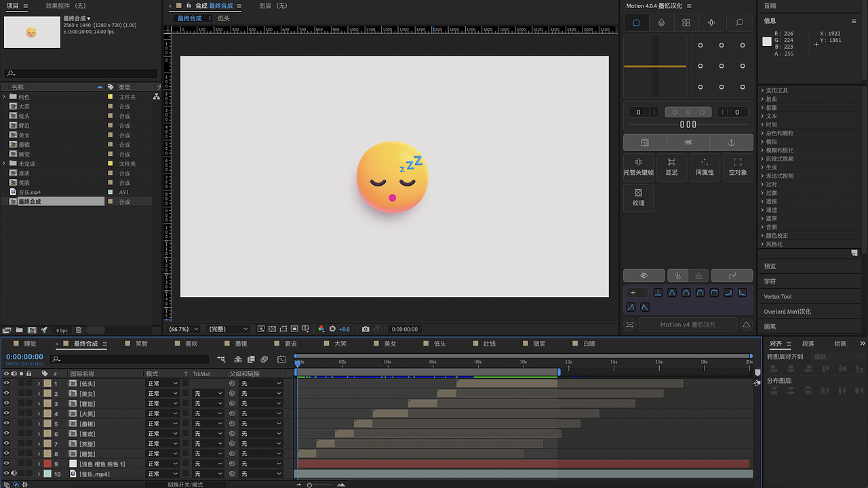Viewport: 868px width, 488px height.
Task: Open the viewer magnification dropdown (66.7%)
Action: 184,329
